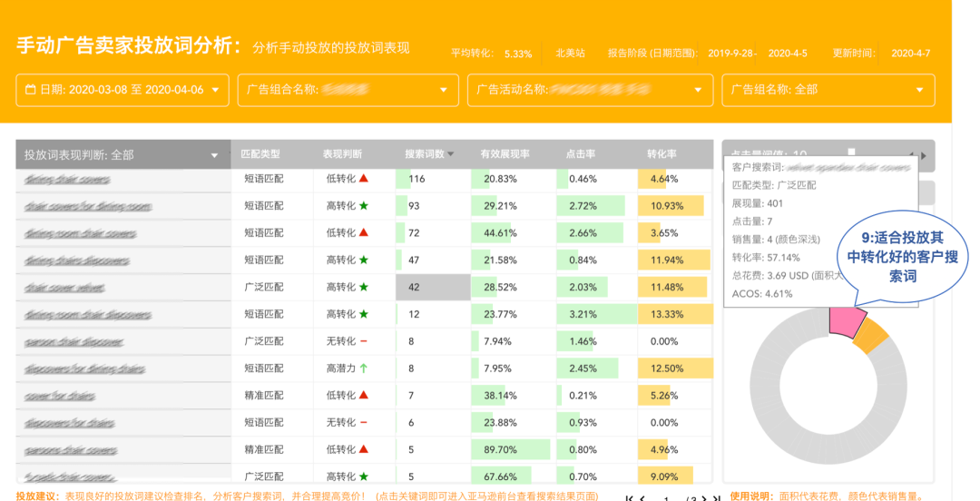
Task: Click the 3.21% 点击率 cell
Action: [596, 314]
